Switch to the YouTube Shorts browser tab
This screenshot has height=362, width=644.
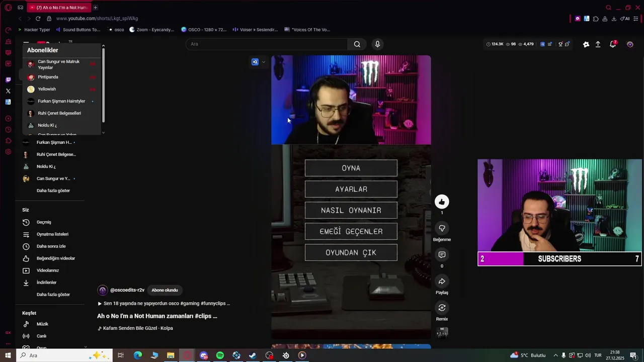pyautogui.click(x=58, y=8)
